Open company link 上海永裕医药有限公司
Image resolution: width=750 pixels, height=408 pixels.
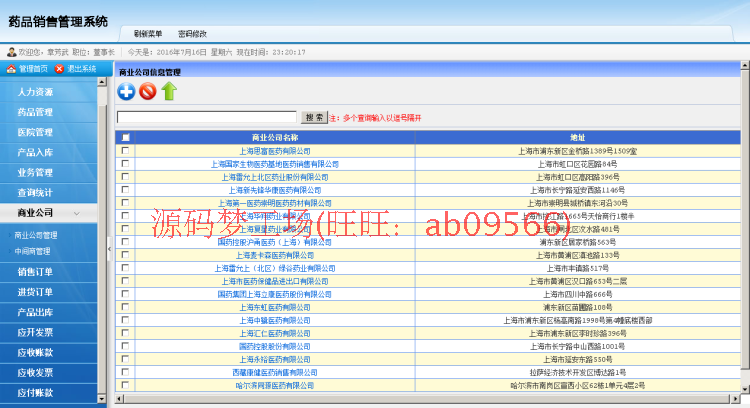point(275,359)
